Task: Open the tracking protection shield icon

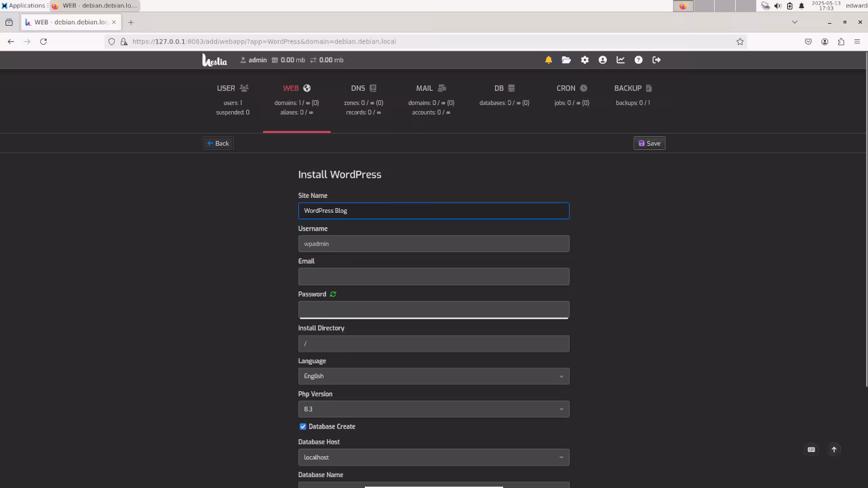Action: 112,41
